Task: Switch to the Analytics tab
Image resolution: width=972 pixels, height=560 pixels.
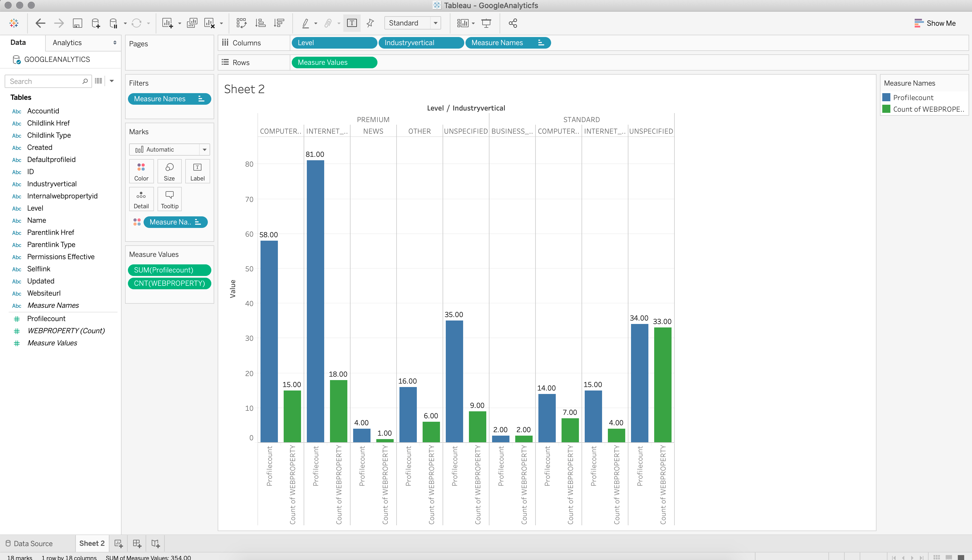Action: coord(67,43)
